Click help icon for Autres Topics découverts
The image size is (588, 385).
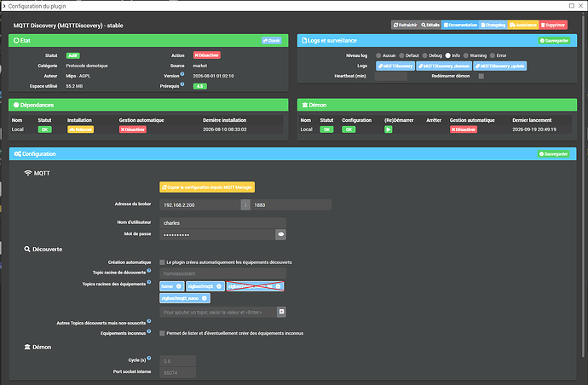coord(149,321)
